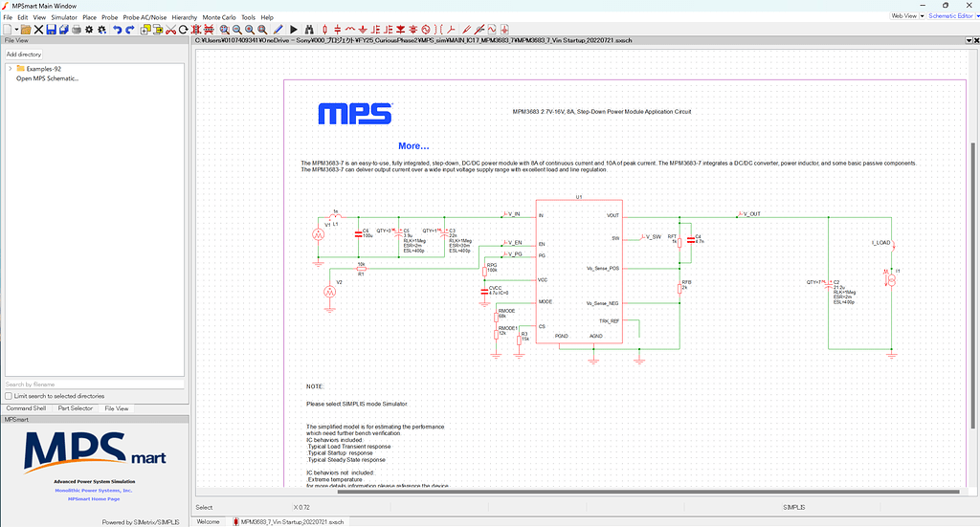Open Monolithic Power Systems, Inc. link

(x=94, y=490)
